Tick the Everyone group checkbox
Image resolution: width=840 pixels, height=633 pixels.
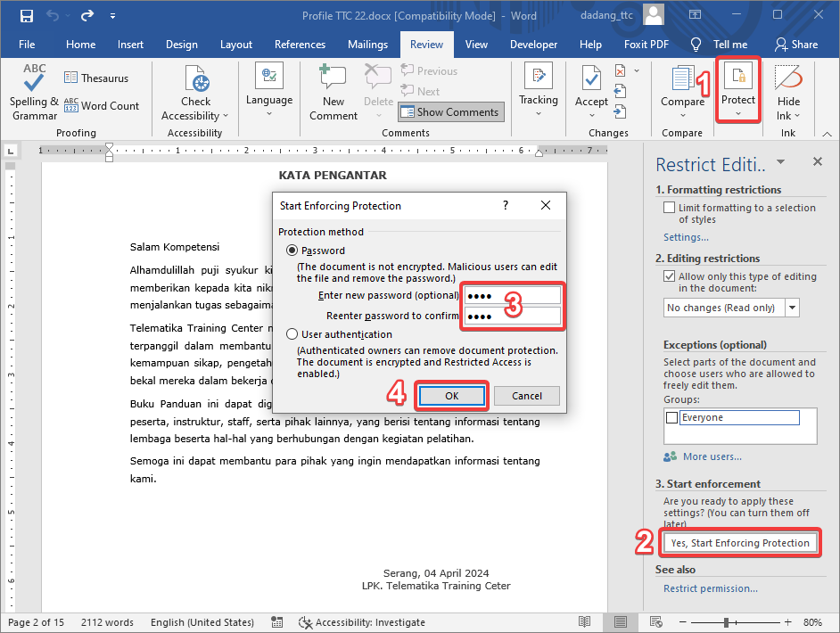pos(671,417)
